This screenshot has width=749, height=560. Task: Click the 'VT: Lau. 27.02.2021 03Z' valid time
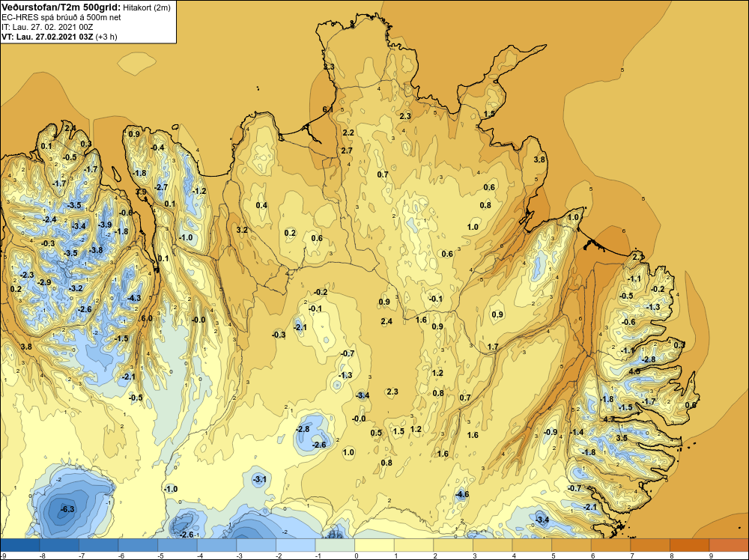[47, 37]
